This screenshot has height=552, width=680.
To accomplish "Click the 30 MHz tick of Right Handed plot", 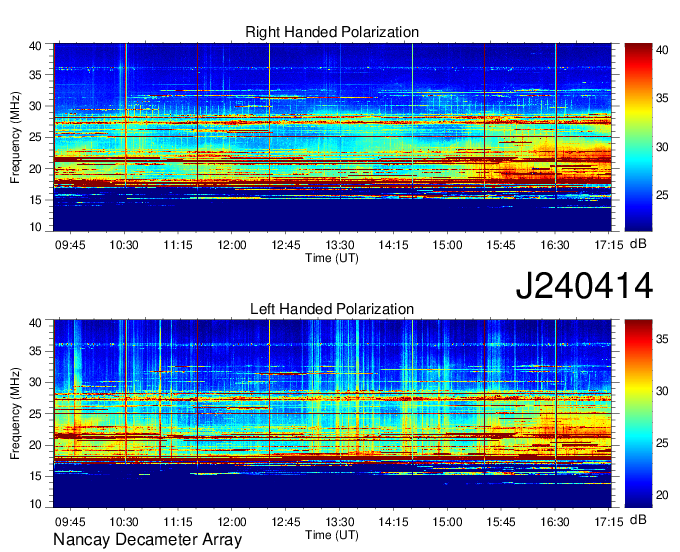I will pyautogui.click(x=35, y=106).
